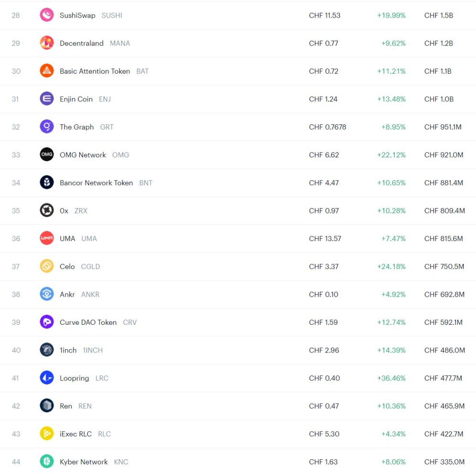The image size is (476, 474).
Task: Open the OMG Network black logo icon
Action: pos(47,154)
